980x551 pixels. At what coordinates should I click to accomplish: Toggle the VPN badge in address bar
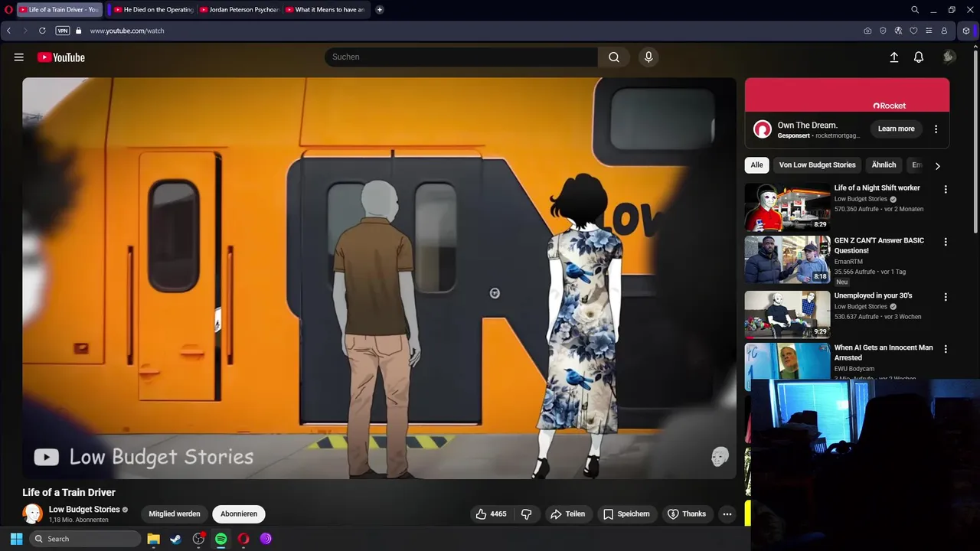pos(63,31)
